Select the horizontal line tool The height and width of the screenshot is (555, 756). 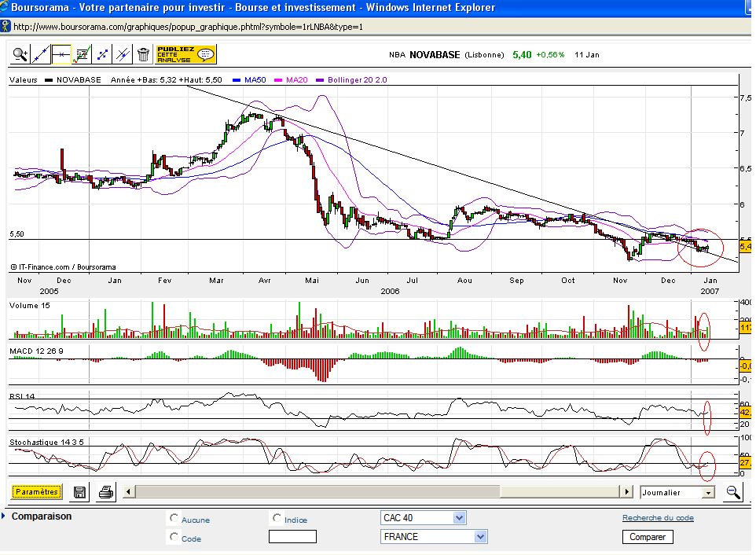(x=61, y=54)
